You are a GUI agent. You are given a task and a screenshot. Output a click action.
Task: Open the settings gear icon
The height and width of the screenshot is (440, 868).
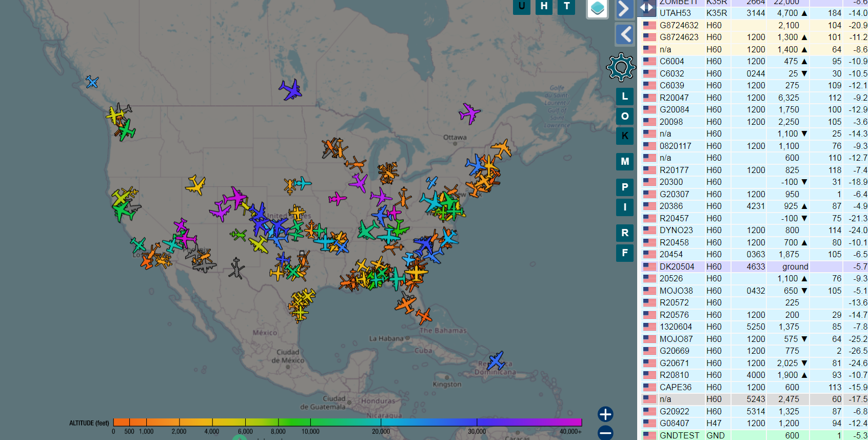621,67
